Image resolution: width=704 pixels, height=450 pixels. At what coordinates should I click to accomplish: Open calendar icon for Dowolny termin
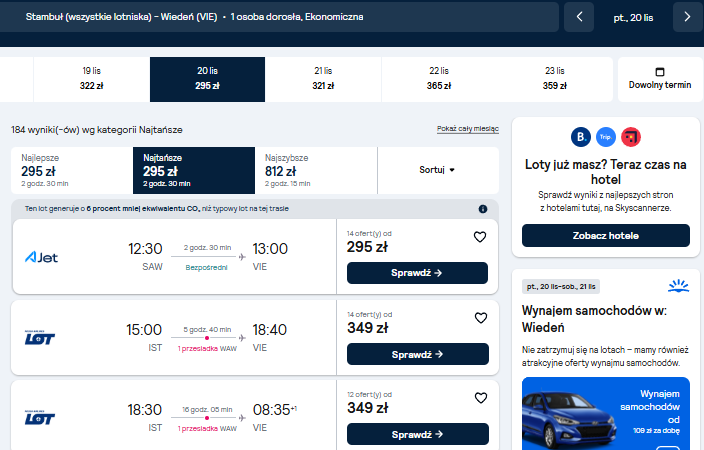(x=660, y=72)
